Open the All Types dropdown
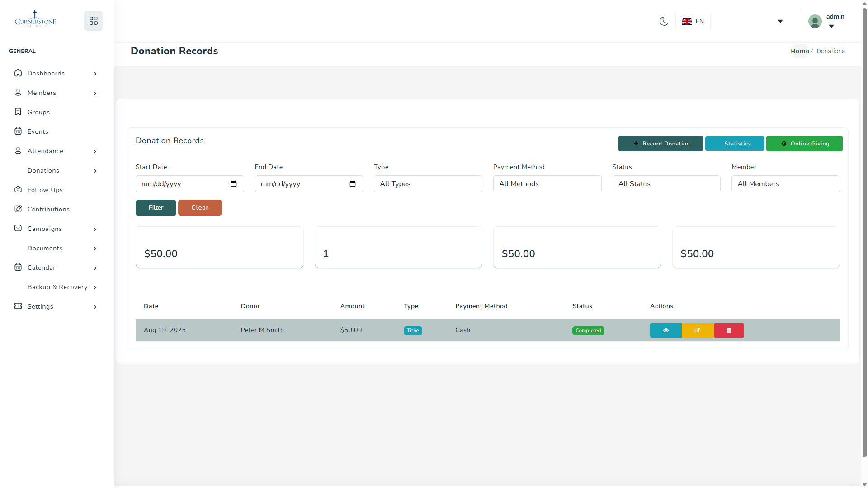 (428, 184)
